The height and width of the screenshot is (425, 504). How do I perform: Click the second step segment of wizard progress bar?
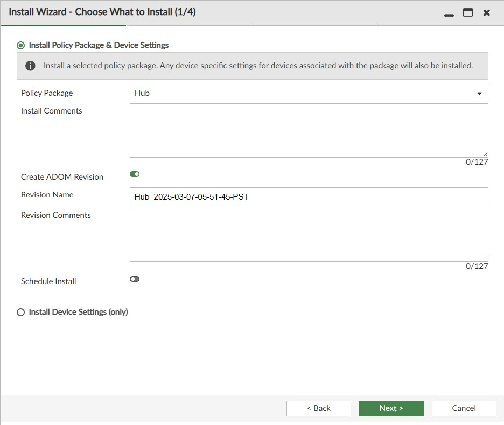point(189,25)
